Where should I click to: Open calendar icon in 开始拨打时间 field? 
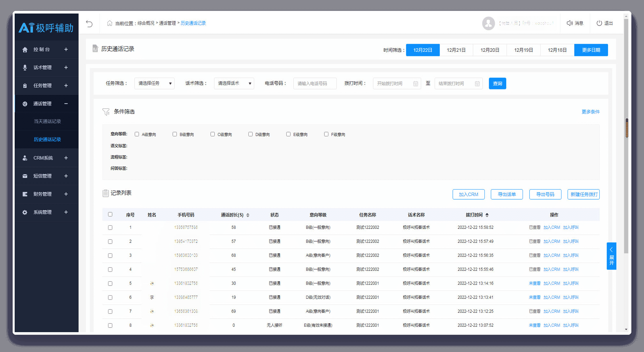416,84
